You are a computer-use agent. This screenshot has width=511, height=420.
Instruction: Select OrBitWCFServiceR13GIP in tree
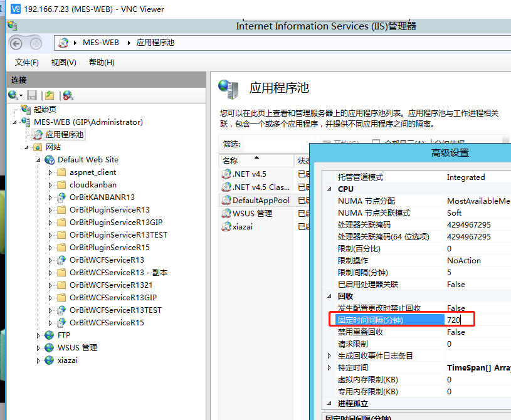pos(113,298)
